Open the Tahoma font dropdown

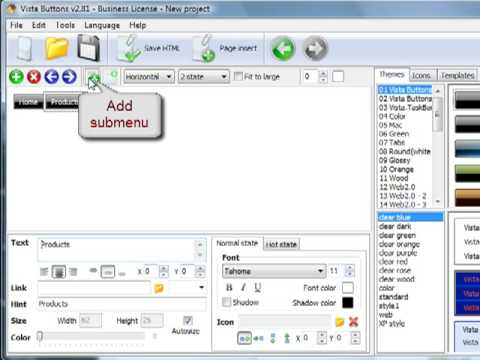point(274,271)
